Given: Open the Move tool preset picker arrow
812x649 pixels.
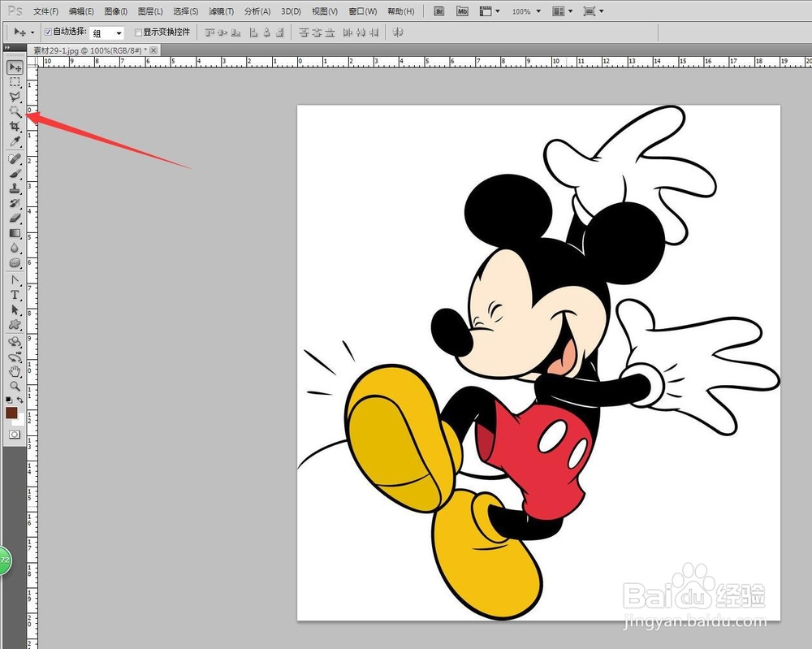Looking at the screenshot, I should click(32, 32).
